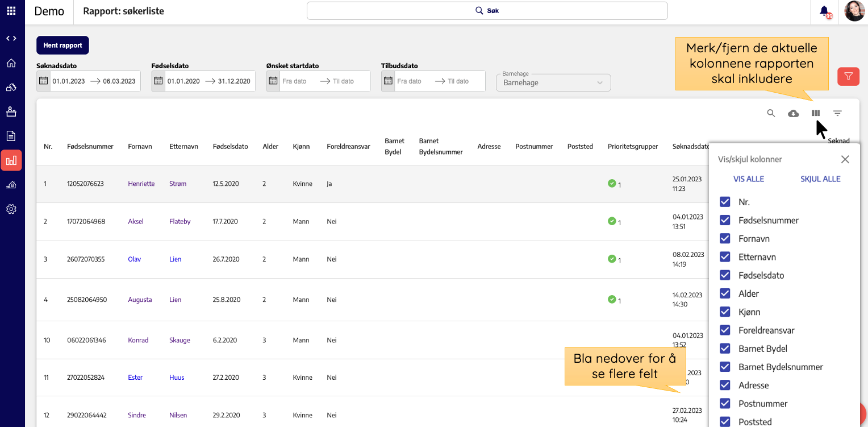Uncheck the Adresse column checkbox
Image resolution: width=868 pixels, height=427 pixels.
coord(725,385)
